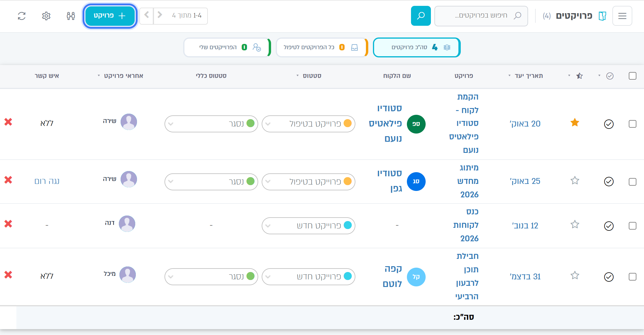This screenshot has width=644, height=335.
Task: Star the מיתוג מחדש 2026 project
Action: coord(575,180)
